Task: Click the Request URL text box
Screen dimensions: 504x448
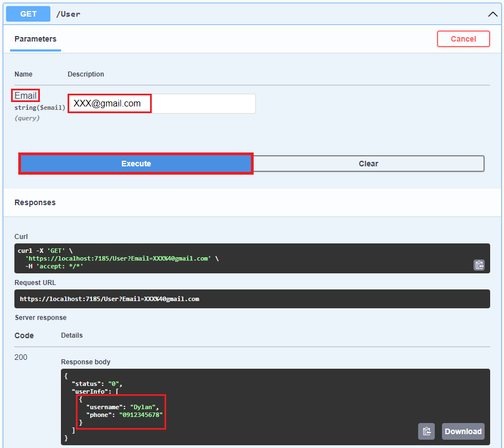Action: coord(252,299)
